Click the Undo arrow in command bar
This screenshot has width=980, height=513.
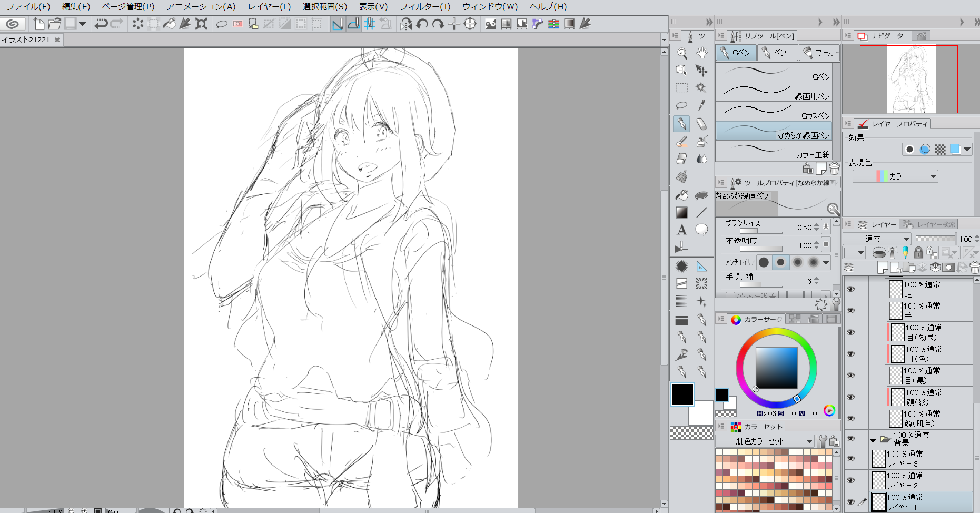101,24
